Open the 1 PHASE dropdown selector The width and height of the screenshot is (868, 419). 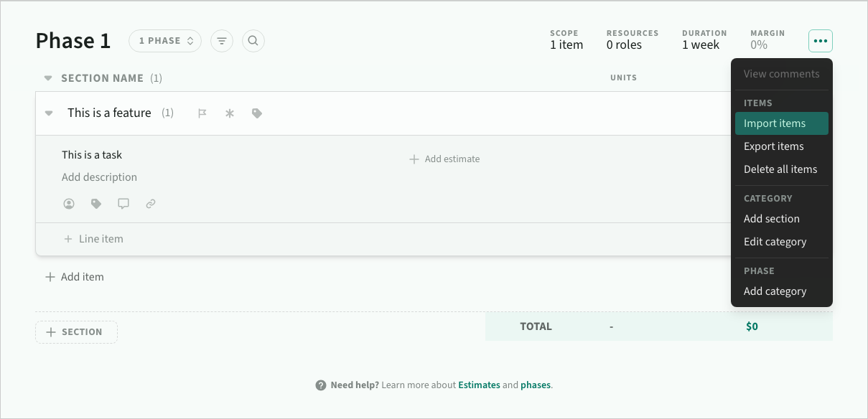point(165,41)
